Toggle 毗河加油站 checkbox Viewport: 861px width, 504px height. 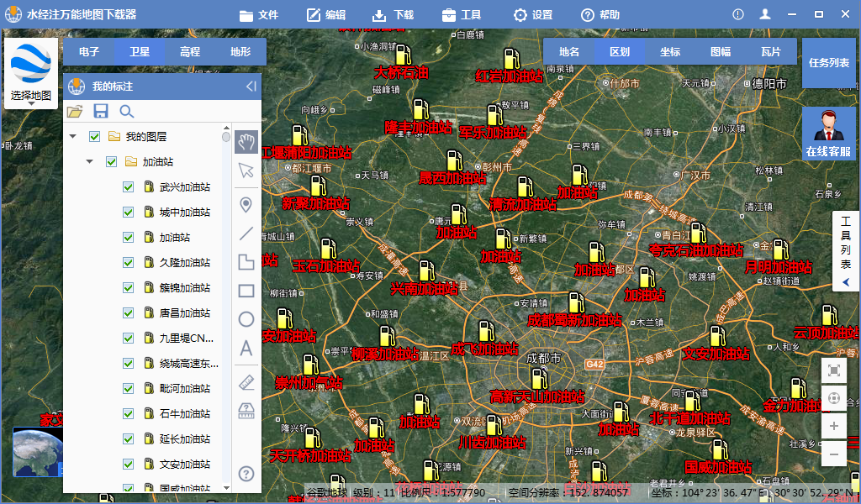point(128,389)
